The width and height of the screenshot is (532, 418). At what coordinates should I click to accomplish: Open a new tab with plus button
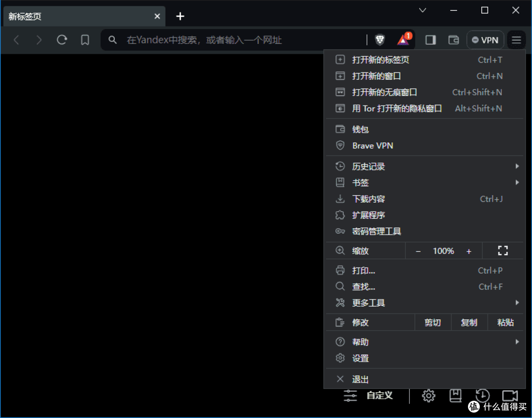pos(180,16)
